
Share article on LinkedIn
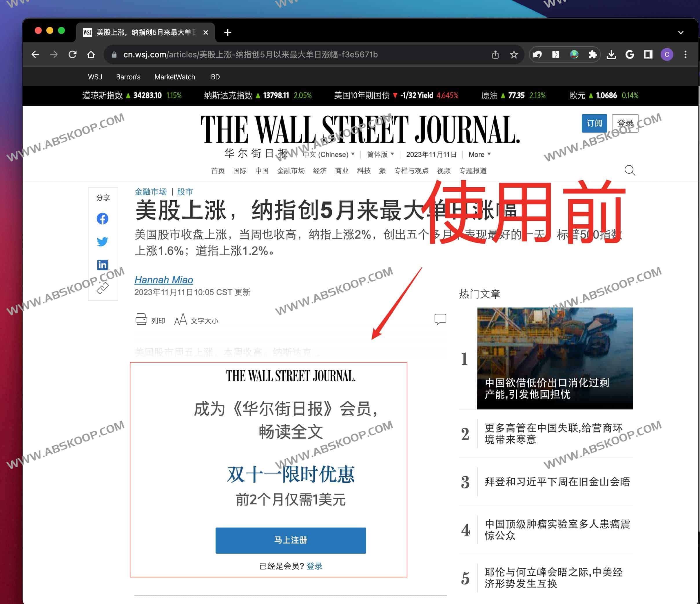[x=102, y=265]
